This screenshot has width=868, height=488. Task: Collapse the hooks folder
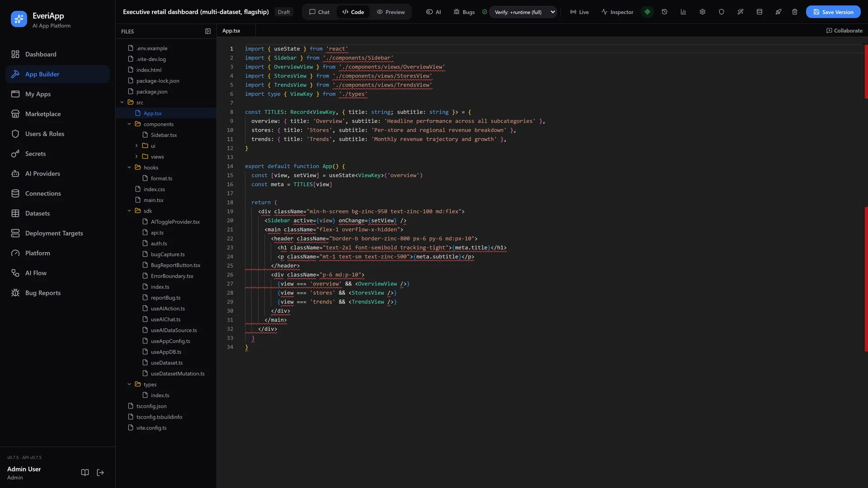pyautogui.click(x=129, y=168)
